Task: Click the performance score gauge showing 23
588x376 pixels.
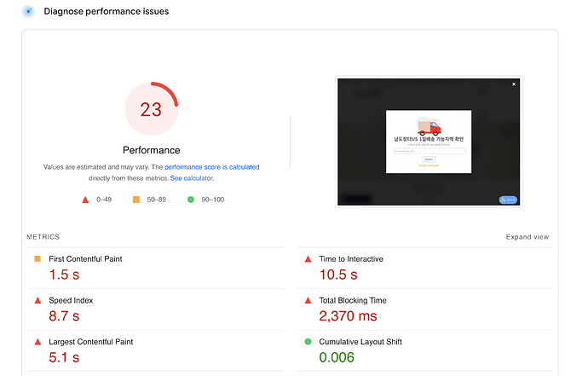Action: [151, 109]
